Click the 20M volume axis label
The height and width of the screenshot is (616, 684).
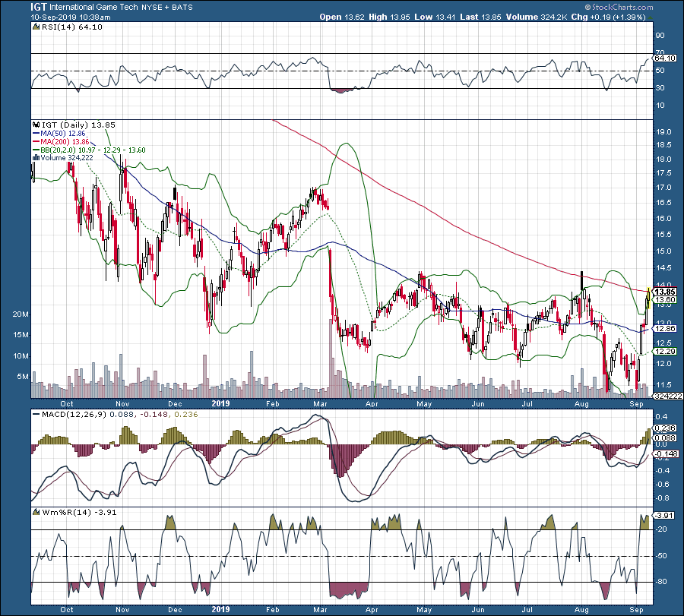[20, 314]
